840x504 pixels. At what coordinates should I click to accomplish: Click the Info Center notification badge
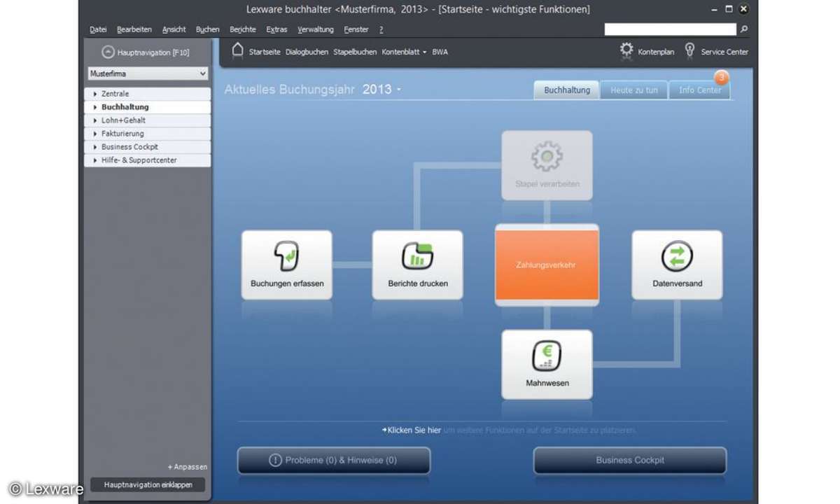(721, 78)
